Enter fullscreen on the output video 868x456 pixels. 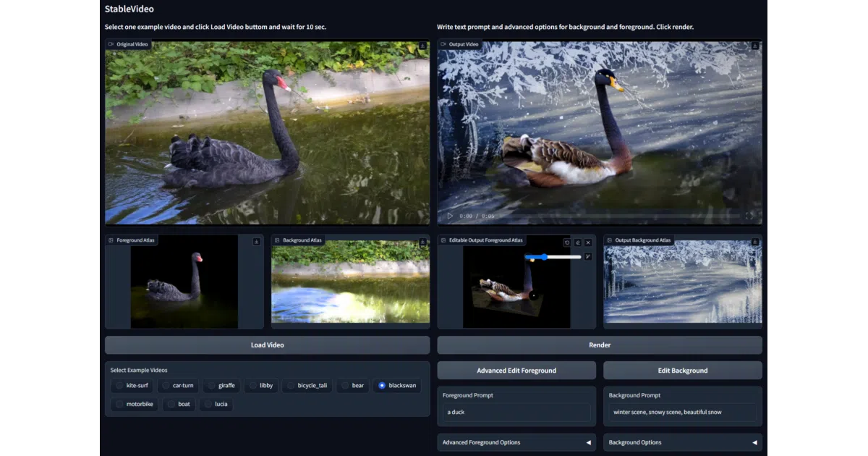click(x=749, y=216)
